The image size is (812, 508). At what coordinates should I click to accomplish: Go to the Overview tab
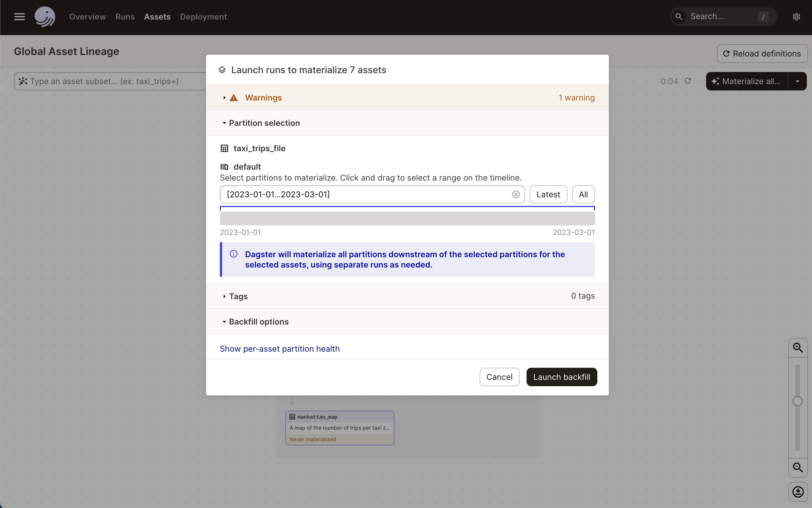[87, 16]
